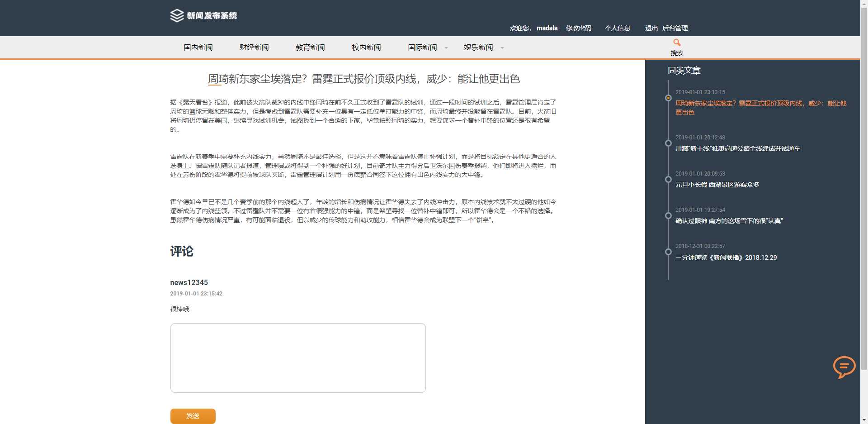Image resolution: width=868 pixels, height=424 pixels.
Task: Open the 修改密码 link
Action: coord(578,28)
